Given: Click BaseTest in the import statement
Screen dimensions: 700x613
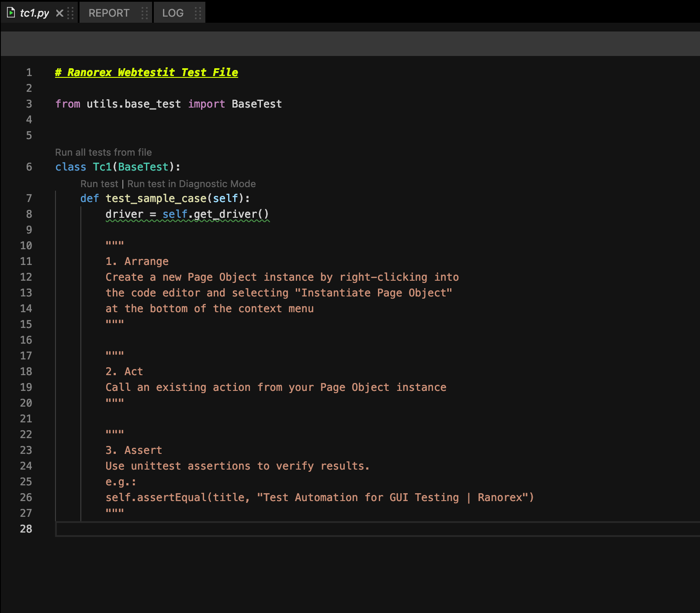Looking at the screenshot, I should [257, 104].
